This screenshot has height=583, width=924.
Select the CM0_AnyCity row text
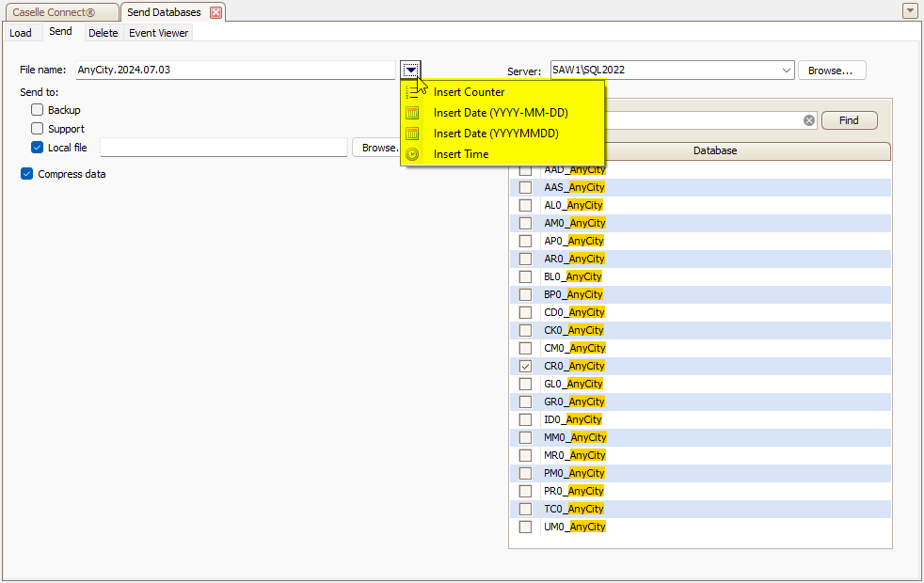575,348
